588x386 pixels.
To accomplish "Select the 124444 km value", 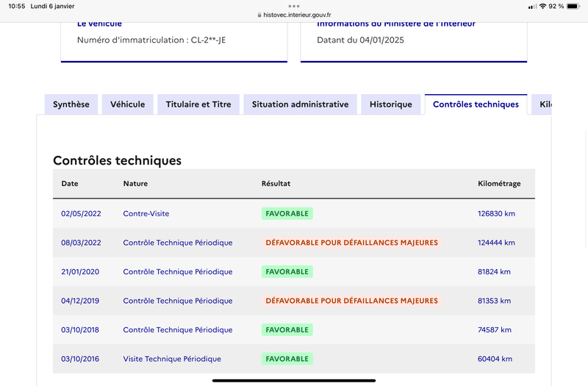I will click(x=496, y=243).
